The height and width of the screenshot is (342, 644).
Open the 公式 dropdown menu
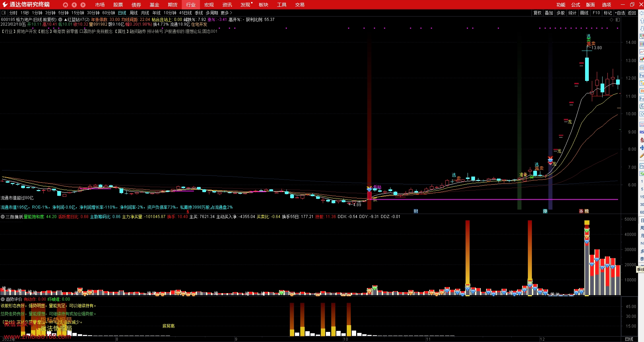pos(576,5)
